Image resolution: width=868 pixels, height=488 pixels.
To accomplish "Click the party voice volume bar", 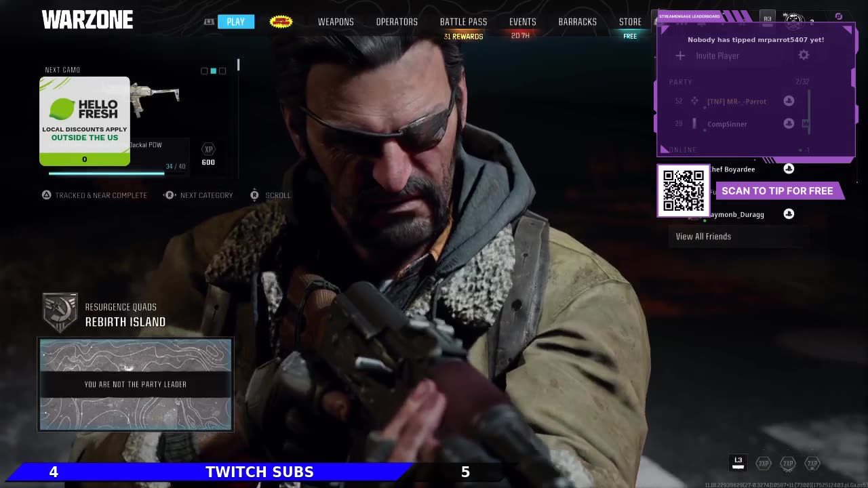I will (809, 112).
